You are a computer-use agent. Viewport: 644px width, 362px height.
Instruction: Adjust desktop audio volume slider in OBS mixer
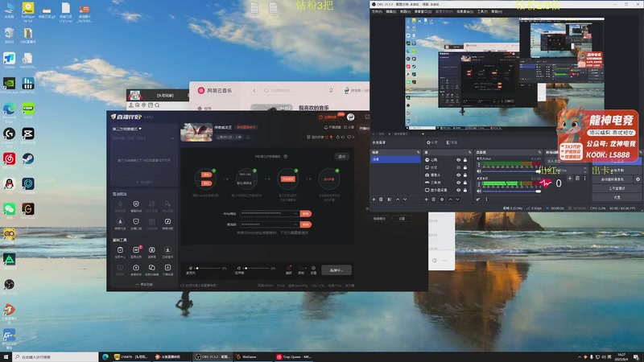tap(512, 191)
